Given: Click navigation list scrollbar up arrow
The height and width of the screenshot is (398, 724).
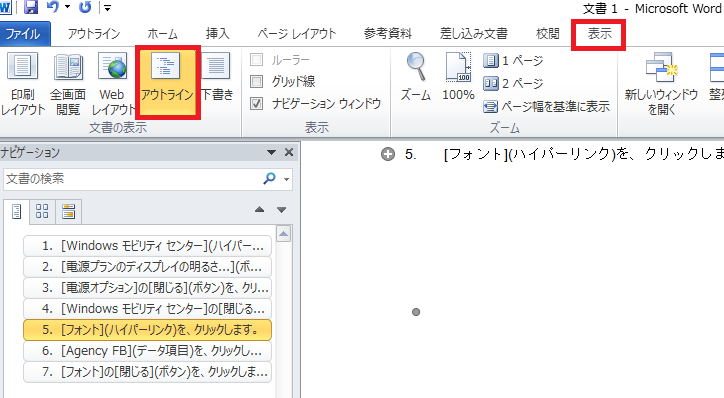Looking at the screenshot, I should [x=284, y=234].
